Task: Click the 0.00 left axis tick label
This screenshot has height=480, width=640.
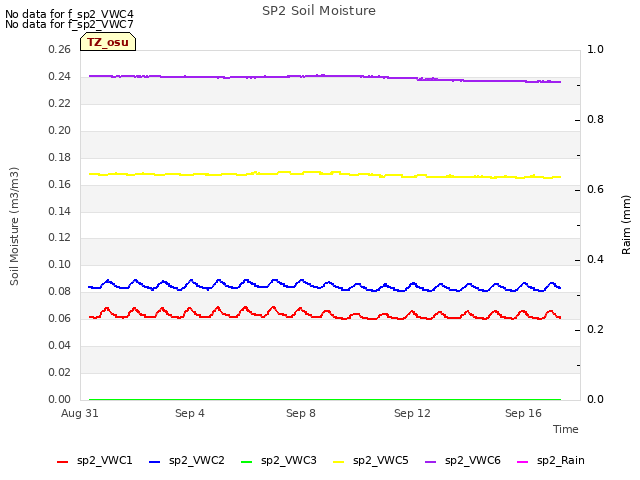Action: 60,399
